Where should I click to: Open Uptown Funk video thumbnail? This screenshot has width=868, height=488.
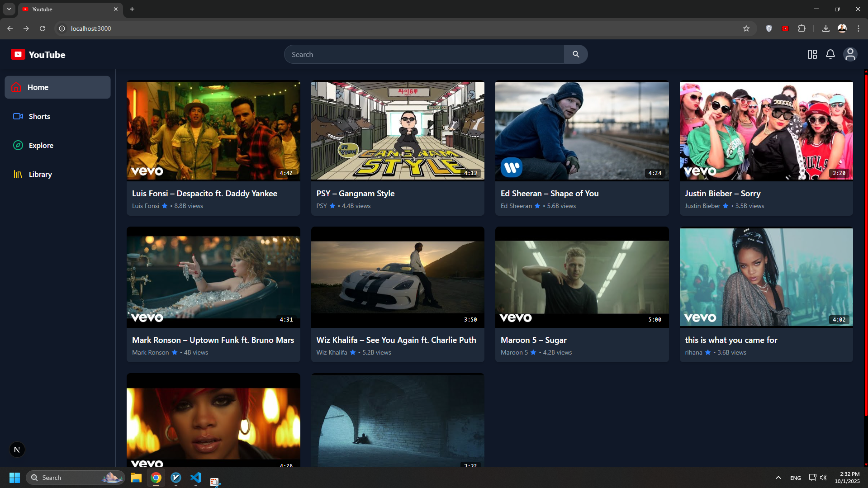tap(213, 277)
